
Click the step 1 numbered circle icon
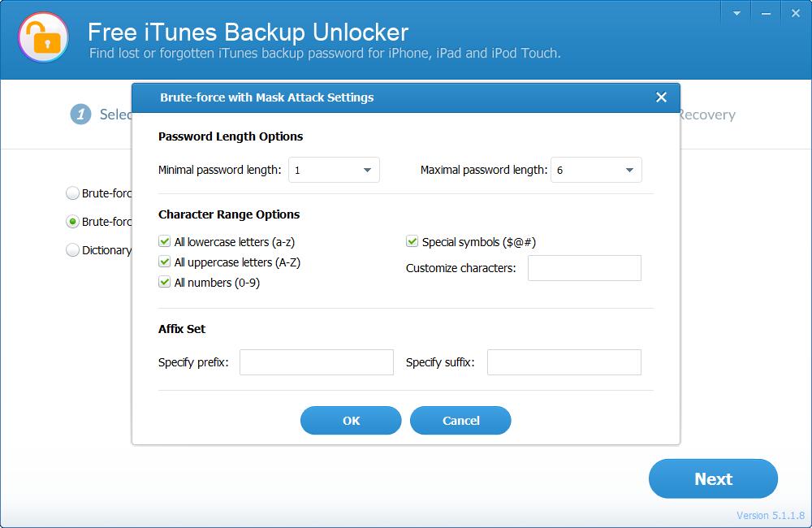click(80, 115)
